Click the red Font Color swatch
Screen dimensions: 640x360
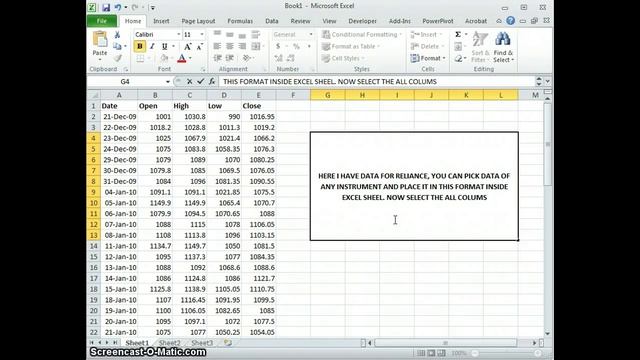click(x=182, y=58)
